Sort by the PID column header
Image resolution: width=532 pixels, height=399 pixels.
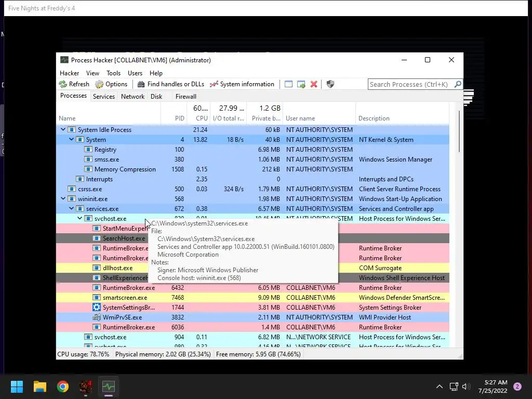click(174, 118)
